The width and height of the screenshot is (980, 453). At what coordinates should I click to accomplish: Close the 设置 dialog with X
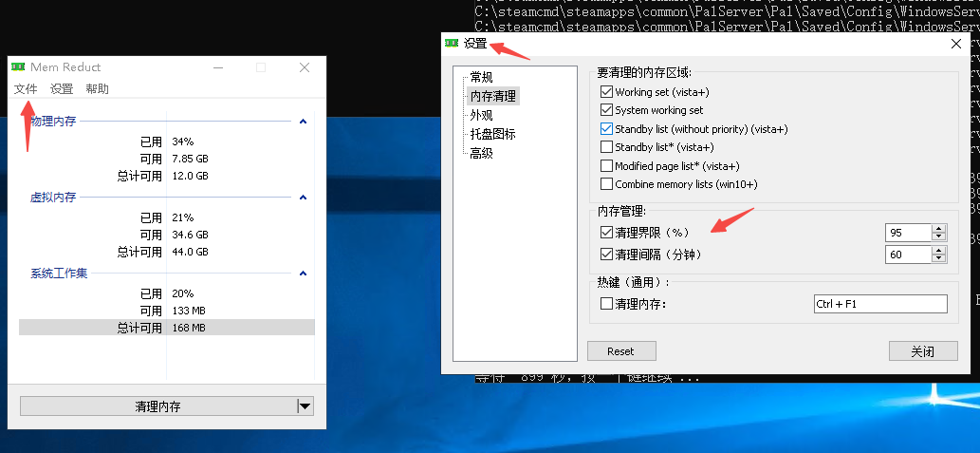click(956, 43)
